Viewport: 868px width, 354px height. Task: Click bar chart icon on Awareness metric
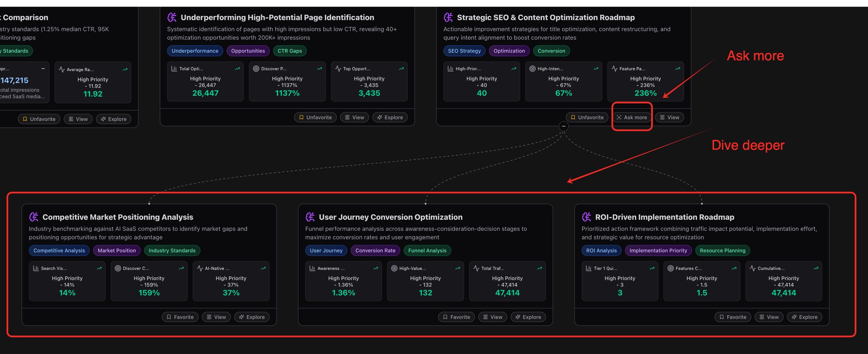point(312,268)
